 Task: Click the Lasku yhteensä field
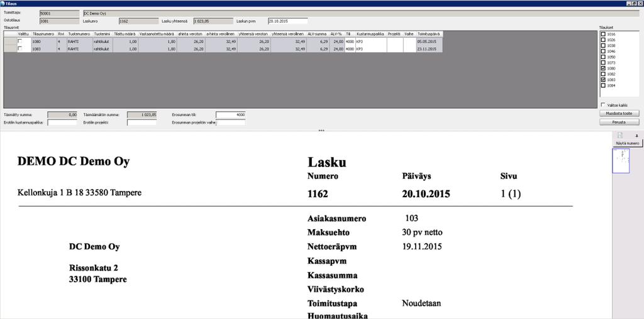coord(213,21)
